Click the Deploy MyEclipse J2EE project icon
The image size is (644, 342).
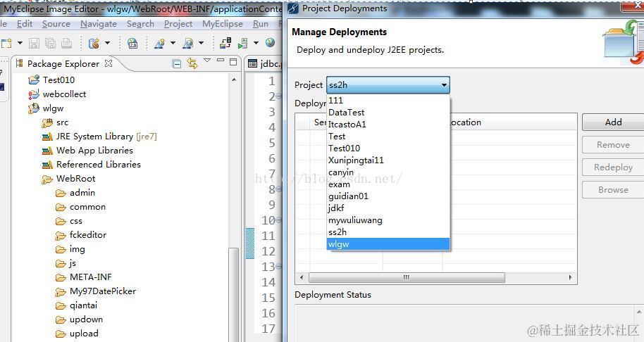click(x=225, y=43)
